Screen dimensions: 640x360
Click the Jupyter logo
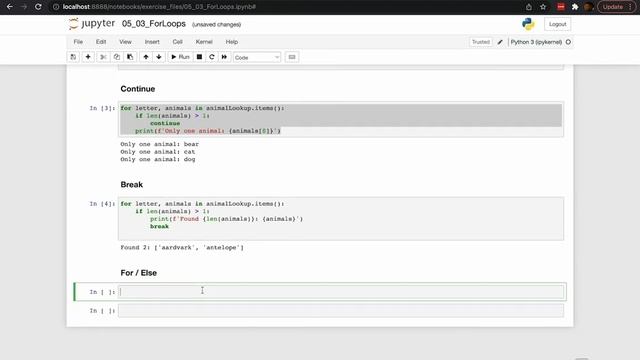92,24
